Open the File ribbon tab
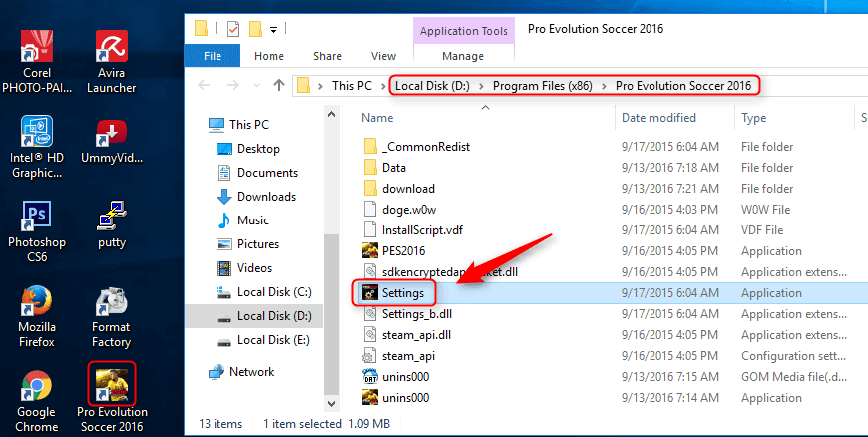This screenshot has height=437, width=868. (213, 56)
